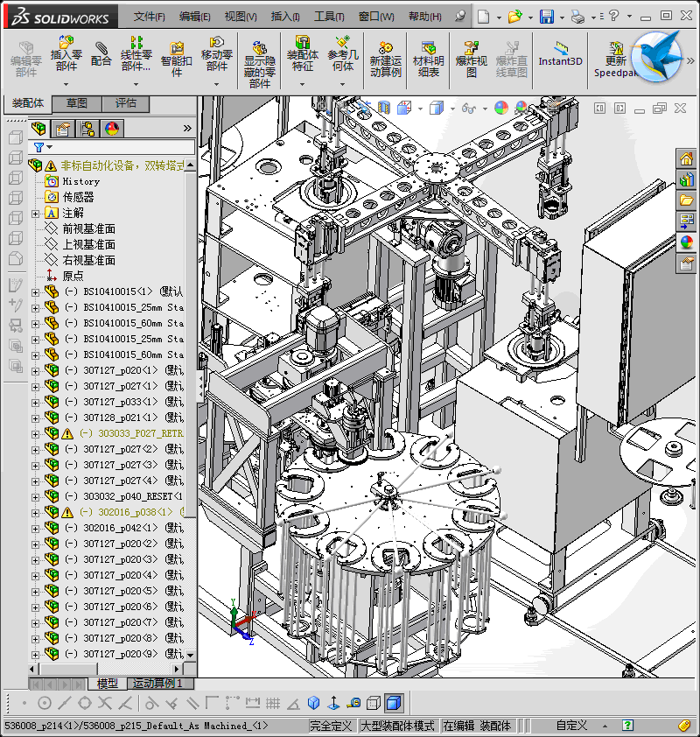Screen dimensions: 700x737
Task: Expand the panel tabs overflow chevron
Action: click(187, 129)
